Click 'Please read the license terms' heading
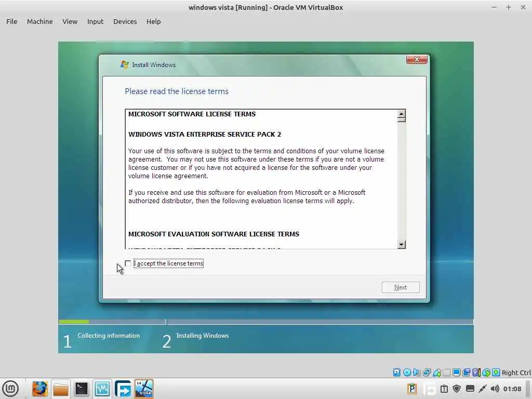 [x=177, y=91]
